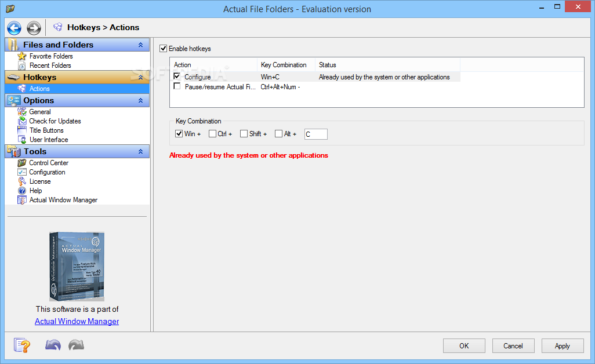The width and height of the screenshot is (595, 364).
Task: Open Recent Folders page
Action: coord(50,65)
